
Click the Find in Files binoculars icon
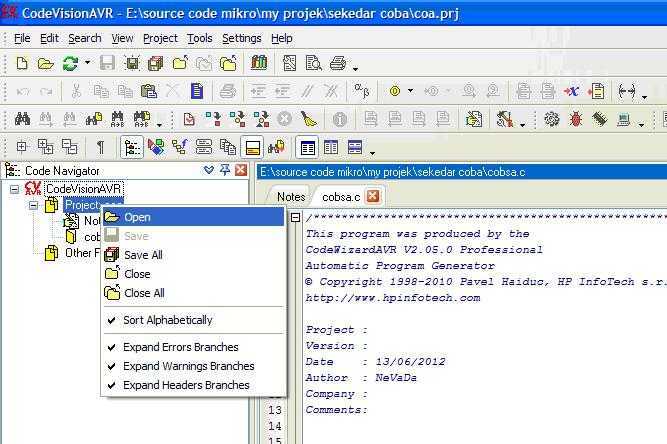tap(94, 119)
